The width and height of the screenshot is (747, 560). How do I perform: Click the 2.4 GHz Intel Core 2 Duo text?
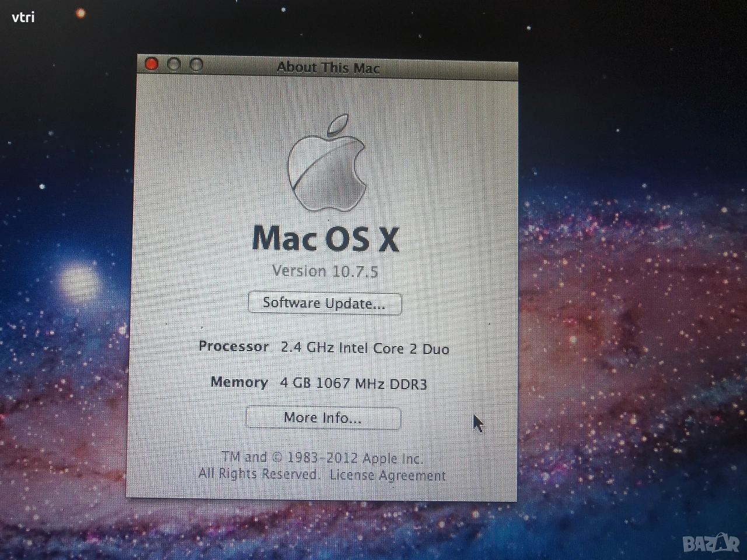pyautogui.click(x=365, y=349)
